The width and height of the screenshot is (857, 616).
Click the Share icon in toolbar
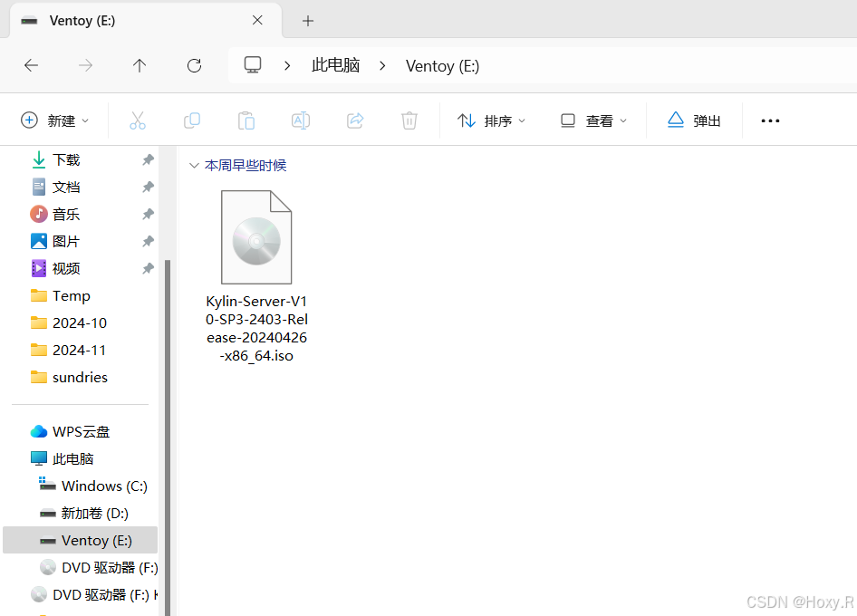click(x=354, y=120)
